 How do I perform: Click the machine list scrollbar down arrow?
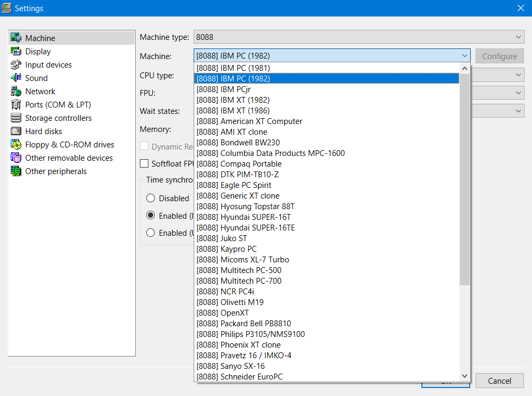[x=465, y=376]
